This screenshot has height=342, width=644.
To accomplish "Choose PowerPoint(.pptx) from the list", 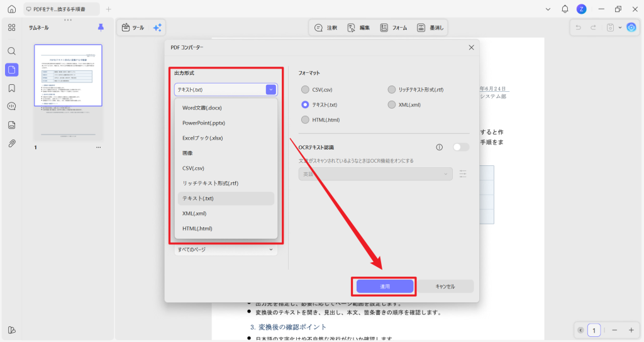I will (226, 123).
